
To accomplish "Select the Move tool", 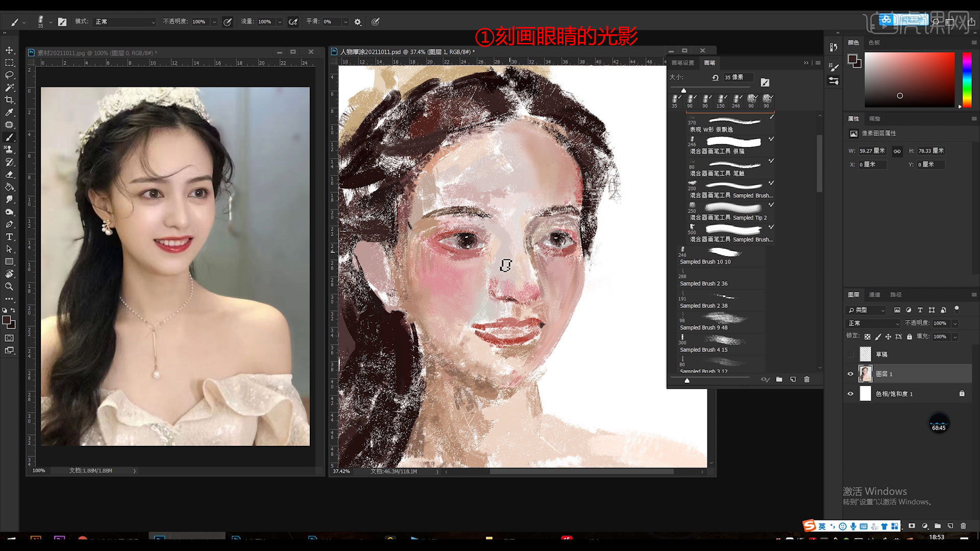I will [9, 50].
